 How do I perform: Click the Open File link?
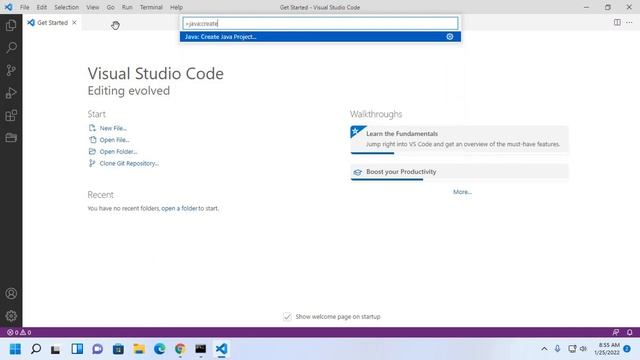[x=114, y=140]
